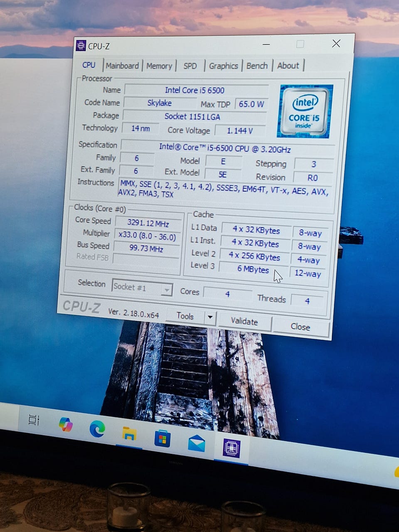The image size is (399, 532).
Task: Click the Tools button
Action: [185, 316]
